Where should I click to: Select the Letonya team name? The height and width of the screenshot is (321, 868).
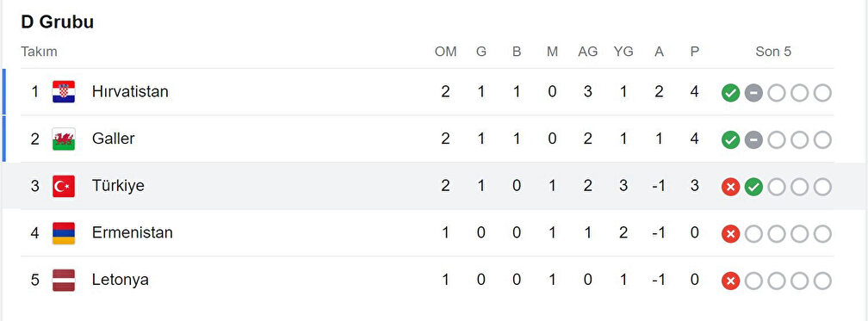121,280
